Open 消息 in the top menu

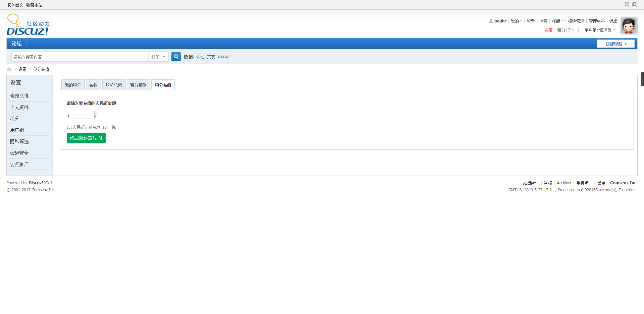click(x=543, y=21)
